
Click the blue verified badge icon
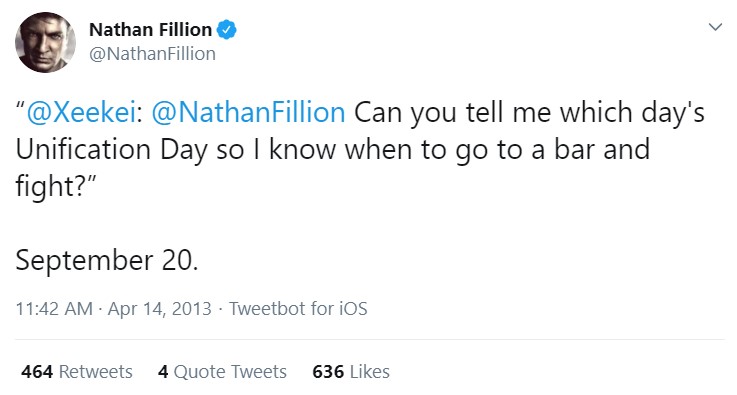coord(227,30)
